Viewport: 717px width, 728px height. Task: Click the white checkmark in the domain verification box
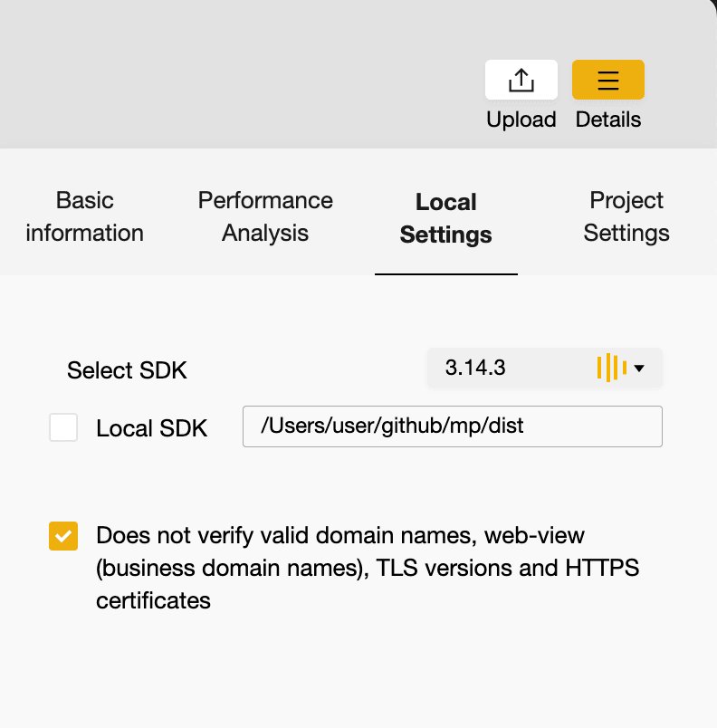(63, 536)
